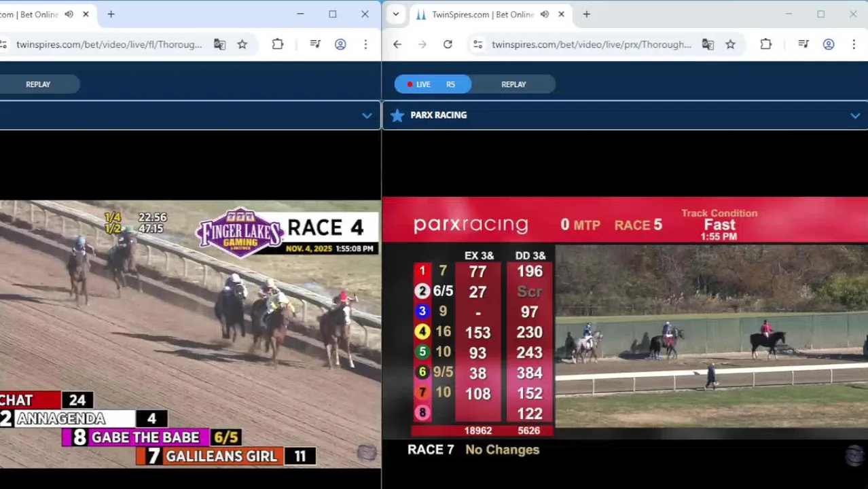This screenshot has height=489, width=868.
Task: Click site info icon in right address bar
Action: pyautogui.click(x=478, y=44)
